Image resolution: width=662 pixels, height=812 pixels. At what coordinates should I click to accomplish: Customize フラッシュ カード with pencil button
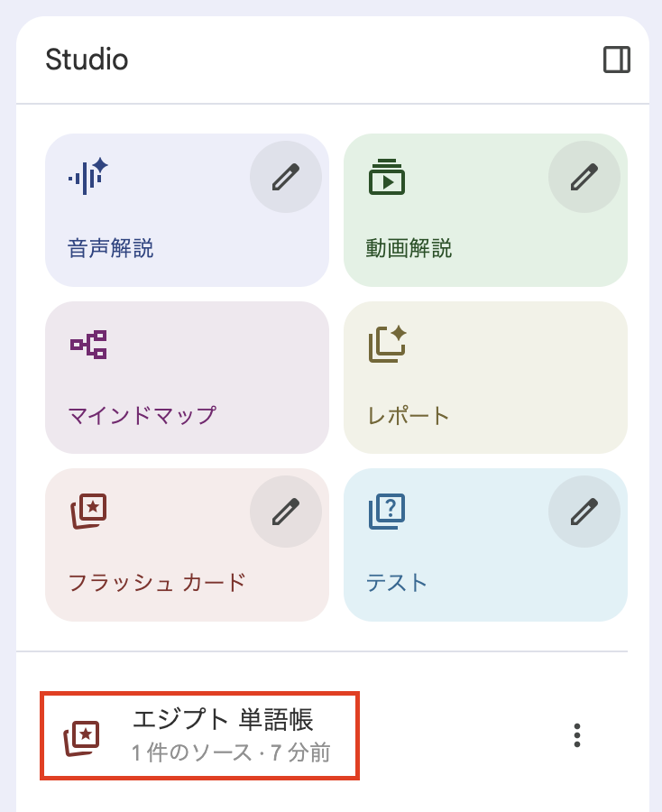285,512
